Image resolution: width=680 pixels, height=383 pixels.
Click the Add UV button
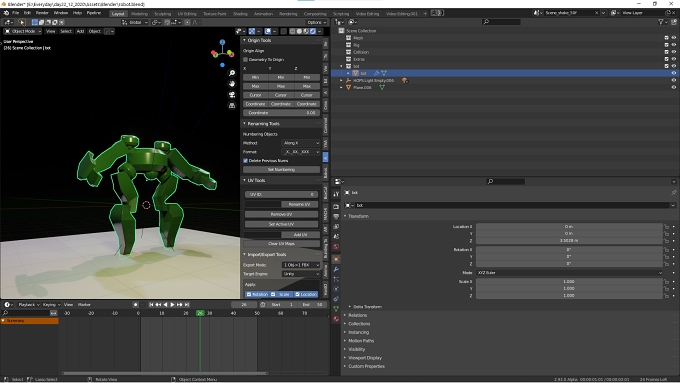(301, 235)
